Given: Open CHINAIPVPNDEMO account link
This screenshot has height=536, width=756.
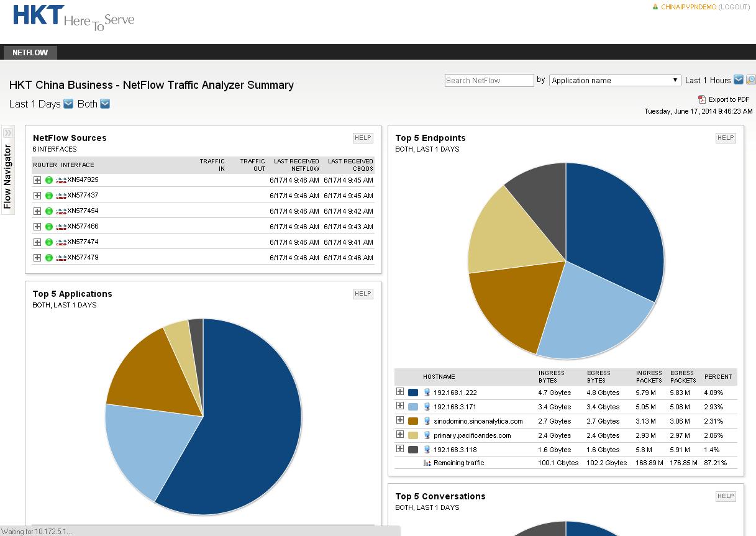Looking at the screenshot, I should [688, 7].
